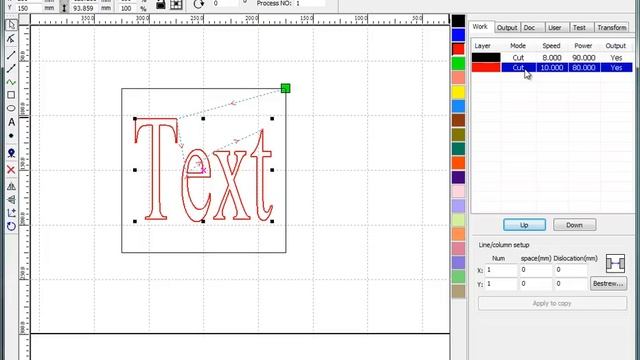Pick the Polyline tool
Viewport: 640px width, 360px height.
[11, 68]
